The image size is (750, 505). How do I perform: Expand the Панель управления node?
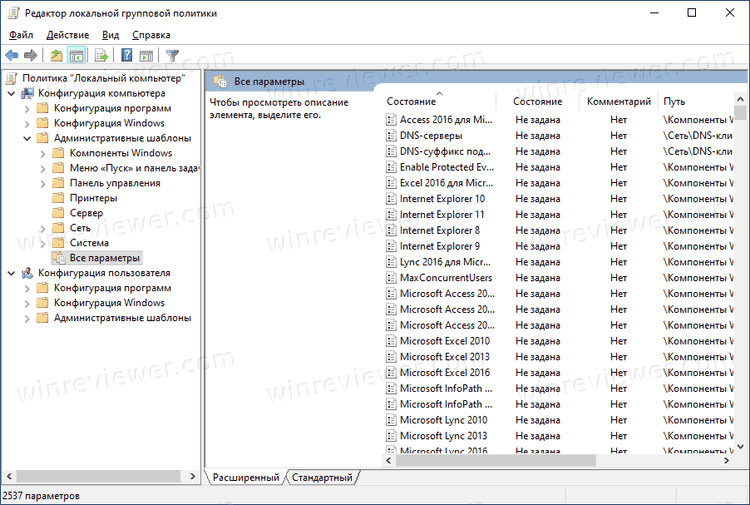tap(43, 183)
